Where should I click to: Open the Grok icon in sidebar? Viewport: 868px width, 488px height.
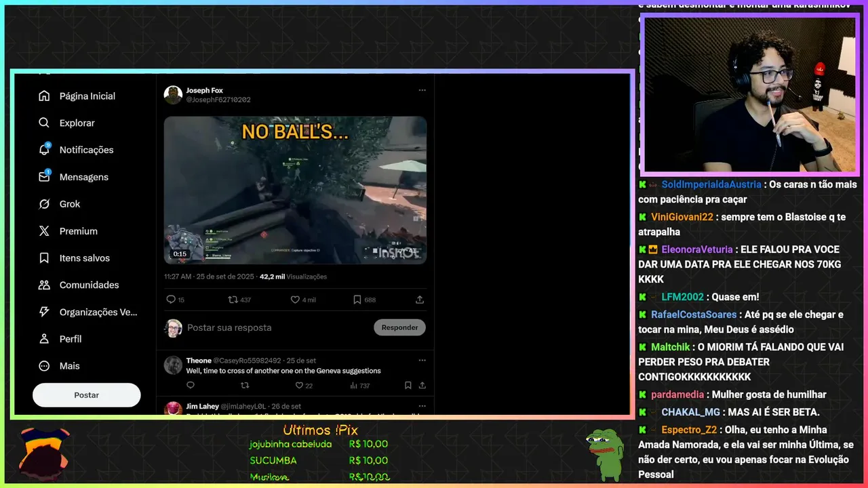(x=44, y=204)
